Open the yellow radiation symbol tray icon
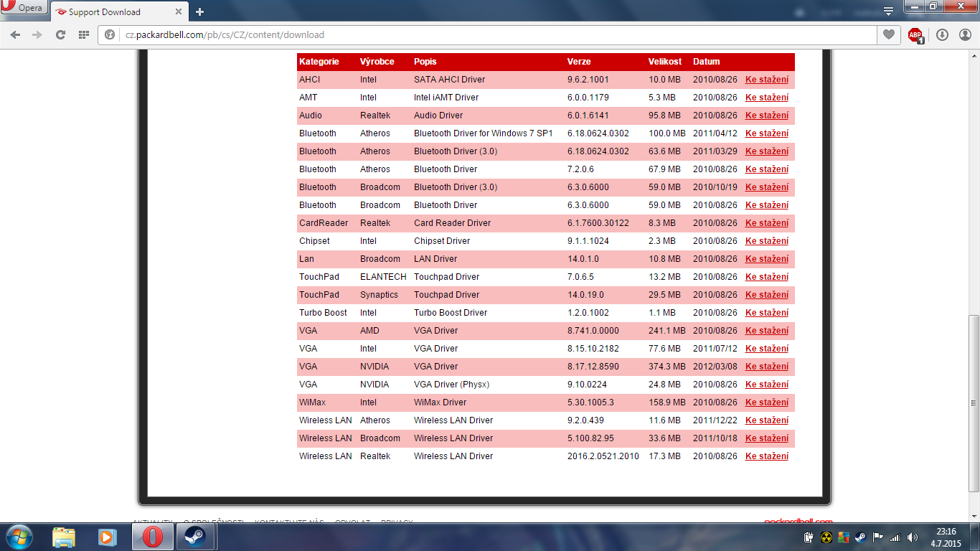 826,537
